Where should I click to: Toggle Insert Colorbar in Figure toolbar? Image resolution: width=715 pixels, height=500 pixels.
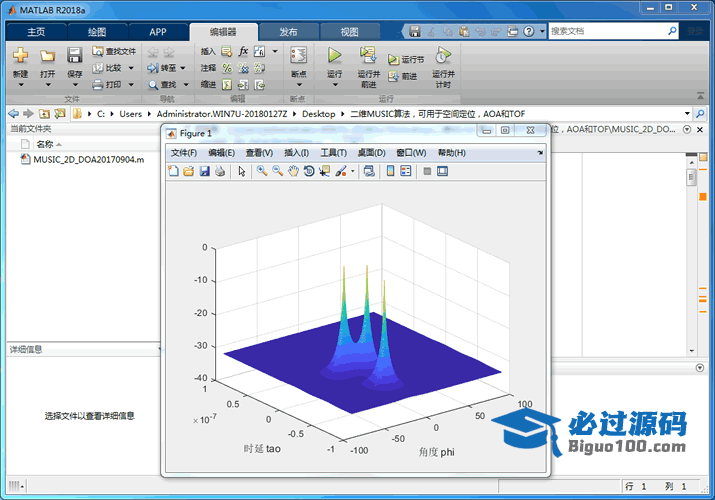[x=390, y=171]
